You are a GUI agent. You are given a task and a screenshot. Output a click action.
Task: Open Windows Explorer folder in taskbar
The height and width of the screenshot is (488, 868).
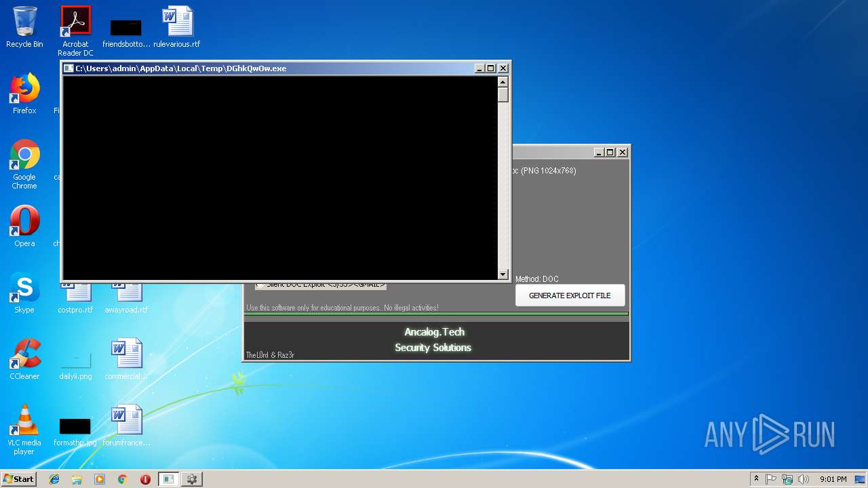pos(77,479)
